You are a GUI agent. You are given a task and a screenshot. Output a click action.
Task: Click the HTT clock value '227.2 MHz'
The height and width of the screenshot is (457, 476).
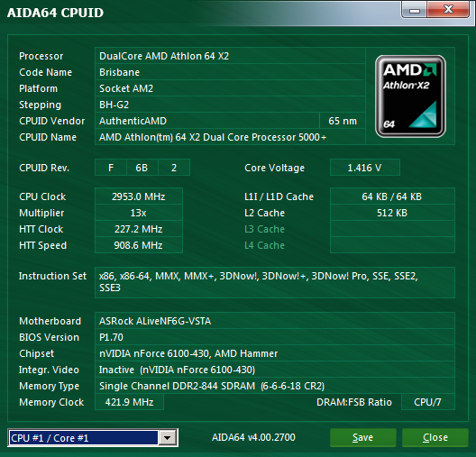point(139,229)
